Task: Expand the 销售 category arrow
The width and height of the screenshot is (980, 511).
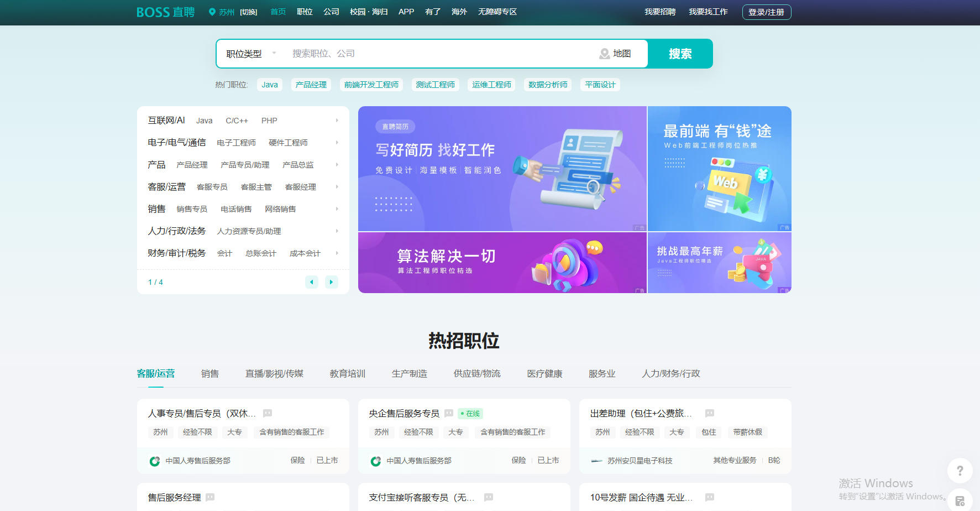Action: pos(337,208)
